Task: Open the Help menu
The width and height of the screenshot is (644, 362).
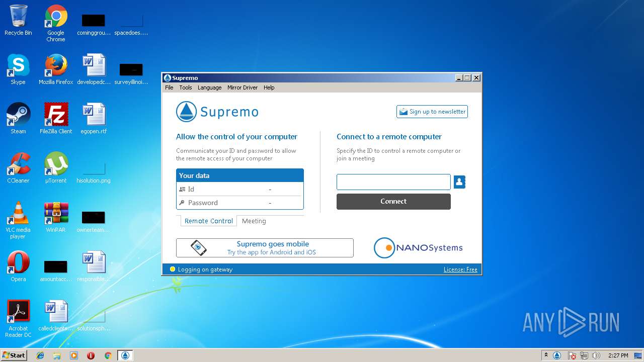Action: 269,87
